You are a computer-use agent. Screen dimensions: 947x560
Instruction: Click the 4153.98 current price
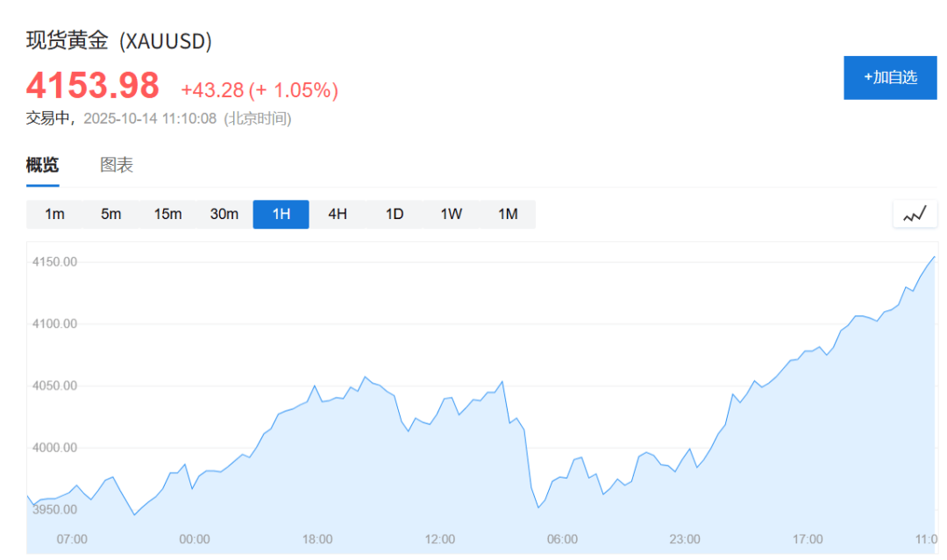point(93,86)
